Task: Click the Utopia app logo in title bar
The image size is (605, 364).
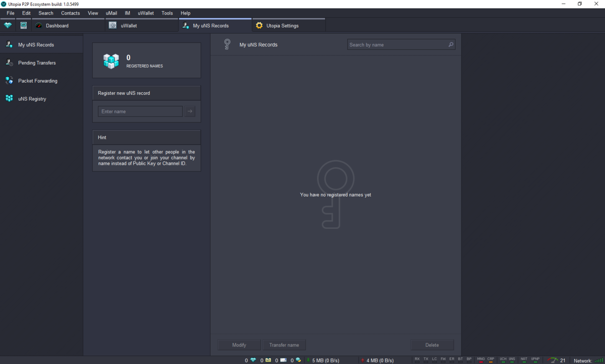Action: point(4,4)
